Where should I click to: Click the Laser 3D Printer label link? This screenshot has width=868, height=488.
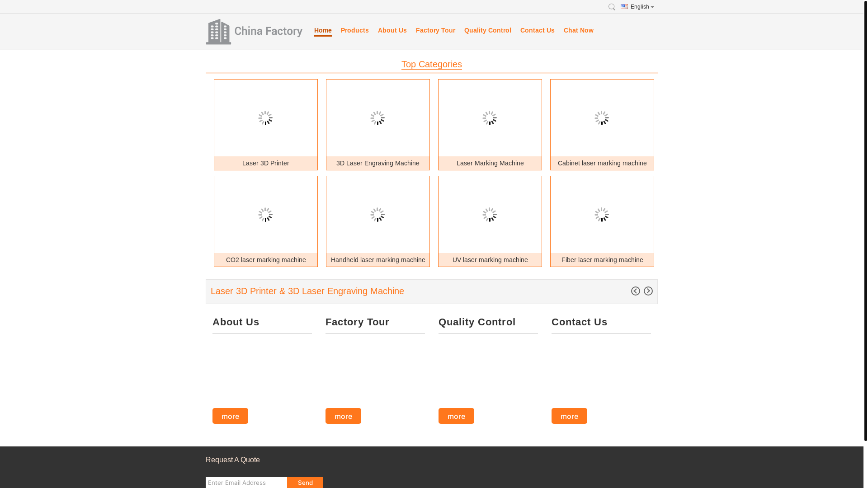(x=266, y=163)
